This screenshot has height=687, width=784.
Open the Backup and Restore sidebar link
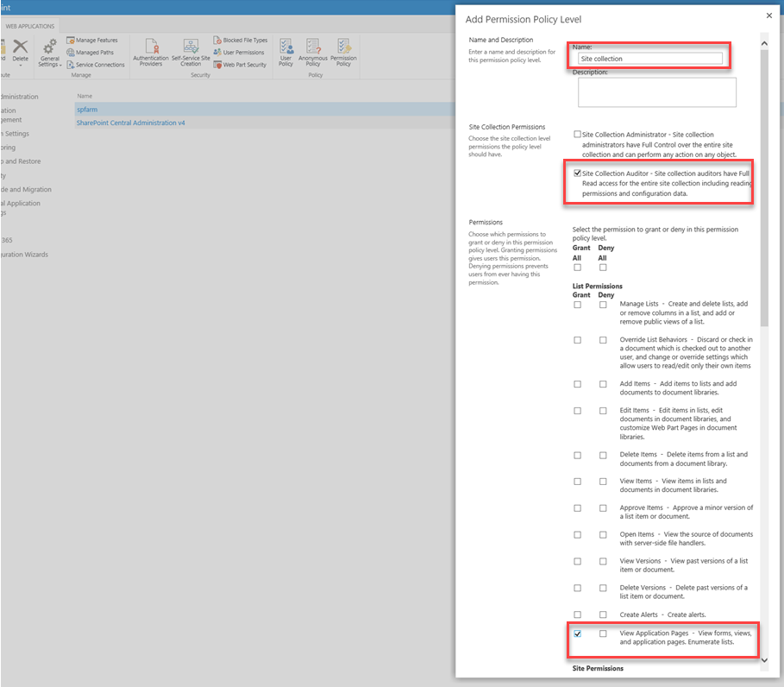[21, 161]
